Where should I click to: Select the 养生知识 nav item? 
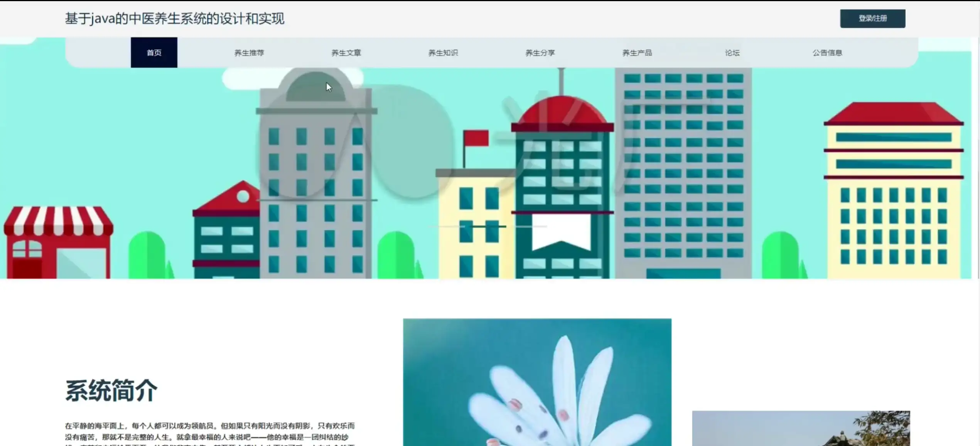(x=443, y=53)
